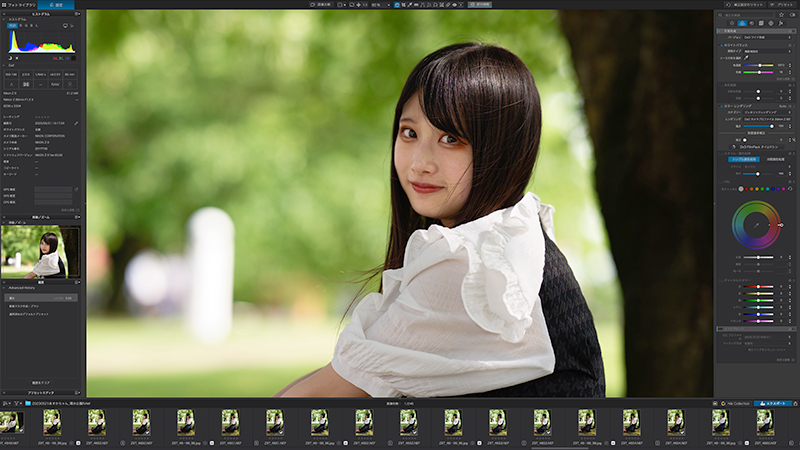Collapse the Exif section
Screen dimensions: 800x450
(4, 65)
